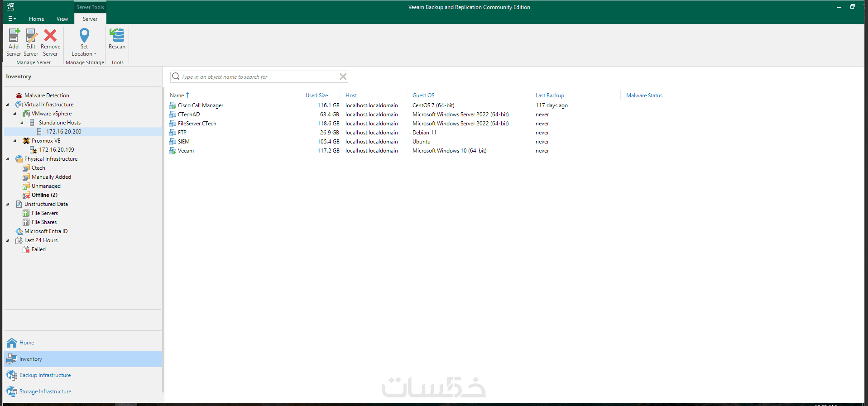Viewport: 868px width, 406px height.
Task: Select the SIEM VM row
Action: click(x=421, y=142)
